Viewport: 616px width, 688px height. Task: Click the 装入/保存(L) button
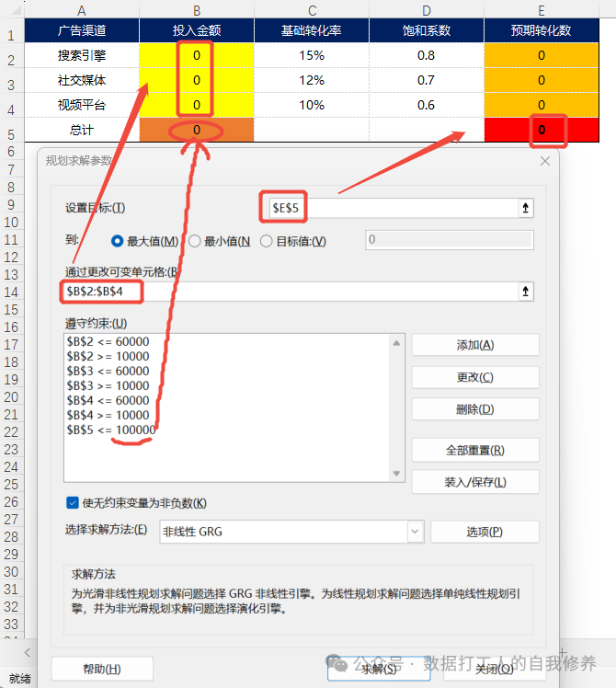(475, 482)
